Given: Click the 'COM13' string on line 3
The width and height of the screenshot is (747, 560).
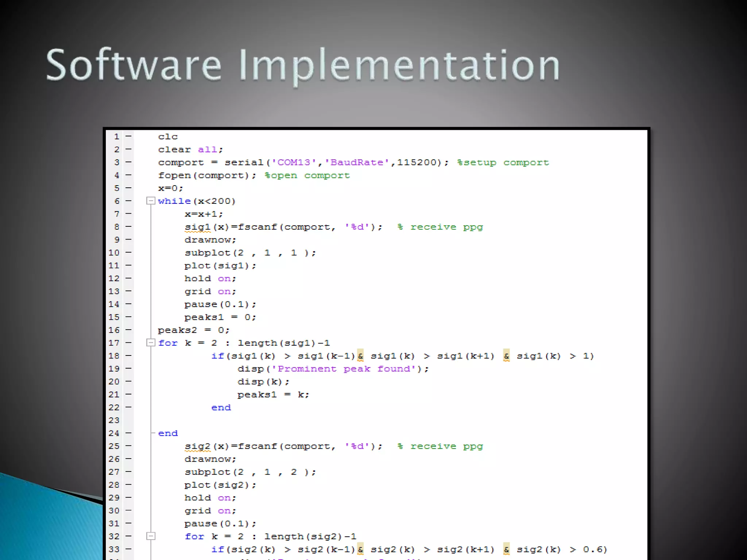Looking at the screenshot, I should pos(294,163).
